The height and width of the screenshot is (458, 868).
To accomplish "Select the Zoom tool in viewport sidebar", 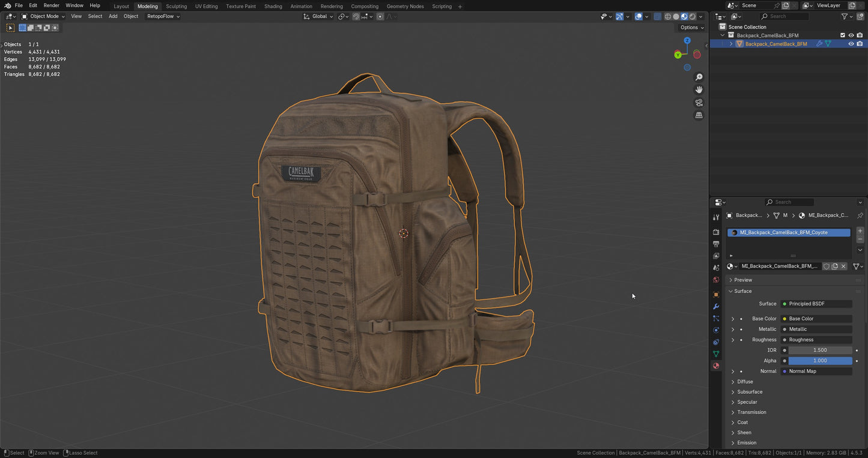I will point(699,77).
